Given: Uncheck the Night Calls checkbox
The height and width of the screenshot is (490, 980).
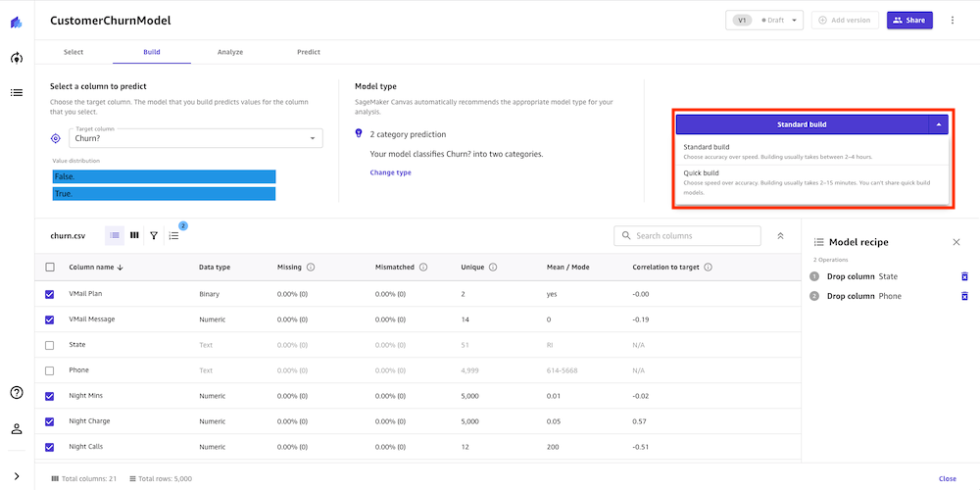Looking at the screenshot, I should click(50, 448).
